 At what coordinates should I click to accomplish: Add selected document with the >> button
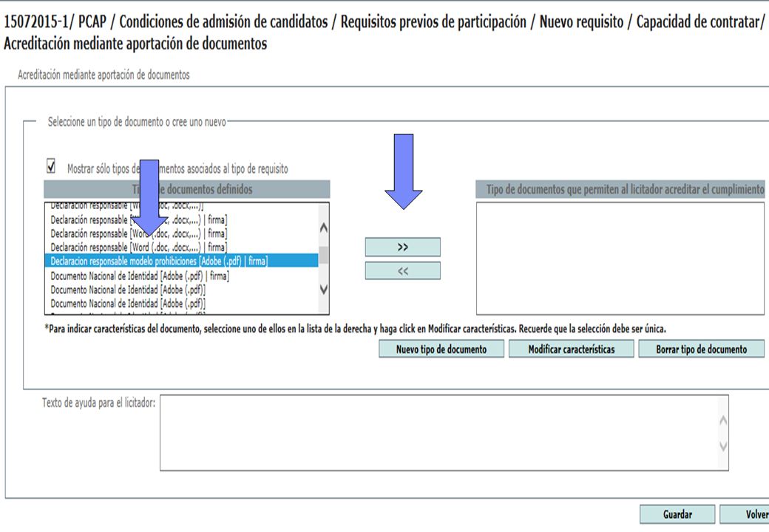403,247
